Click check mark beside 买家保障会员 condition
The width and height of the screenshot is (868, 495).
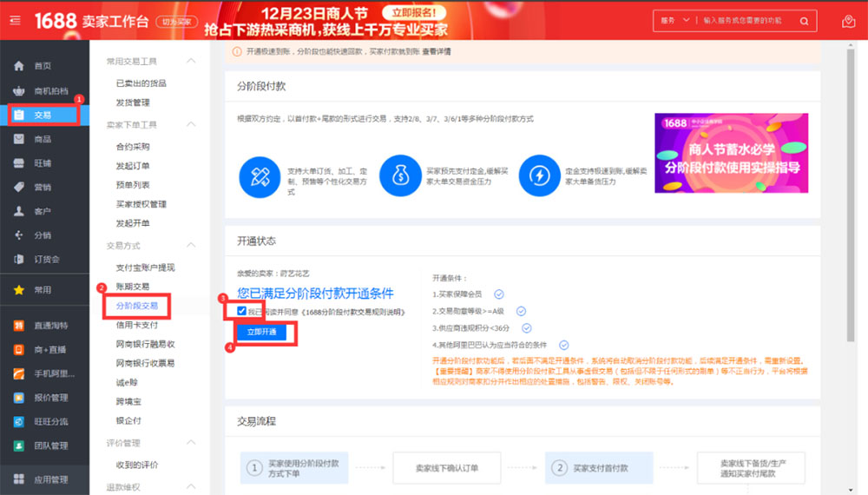click(x=499, y=294)
